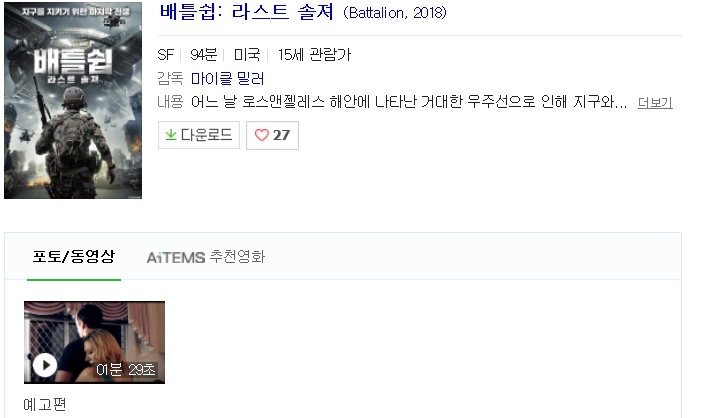This screenshot has width=720, height=418.
Task: Click the synopsis text starting 어느 날
Action: [409, 102]
